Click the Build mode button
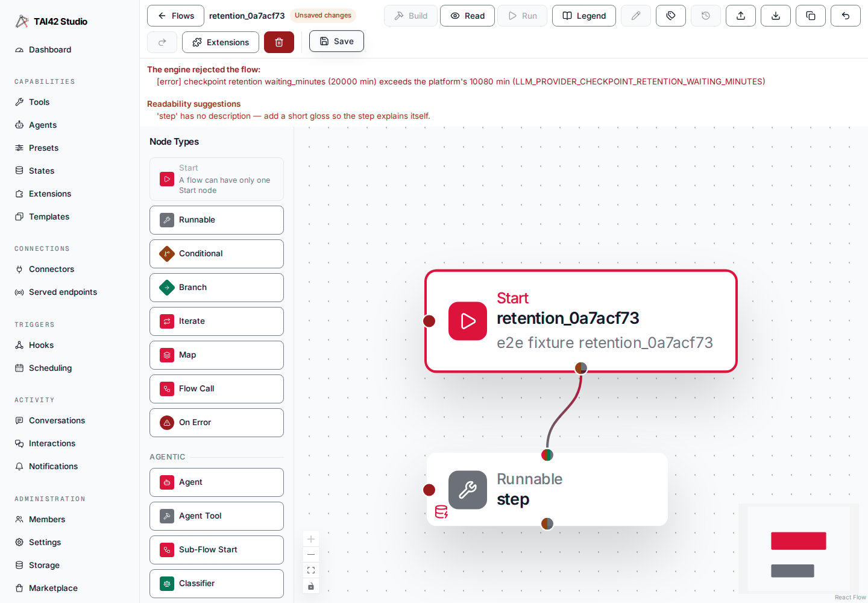Screen dimensions: 868x603 pos(411,16)
